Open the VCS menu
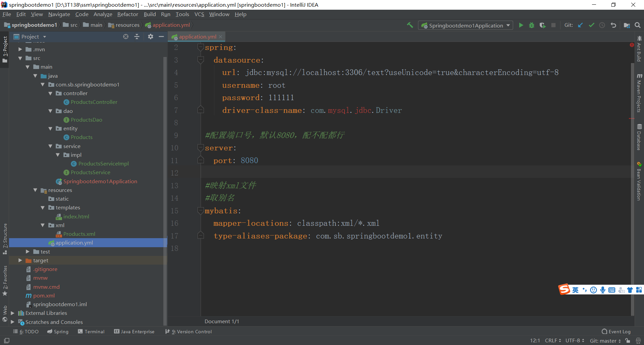644x345 pixels. (x=199, y=14)
